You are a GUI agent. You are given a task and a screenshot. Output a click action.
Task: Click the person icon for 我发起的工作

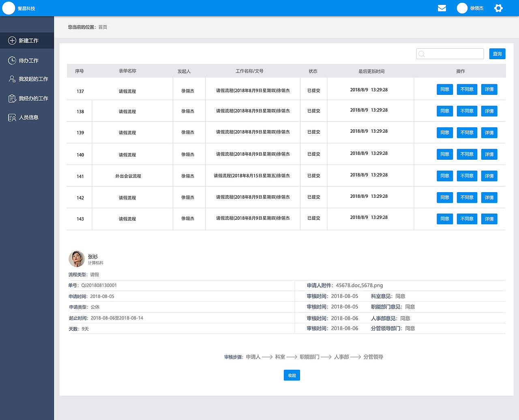pyautogui.click(x=12, y=79)
